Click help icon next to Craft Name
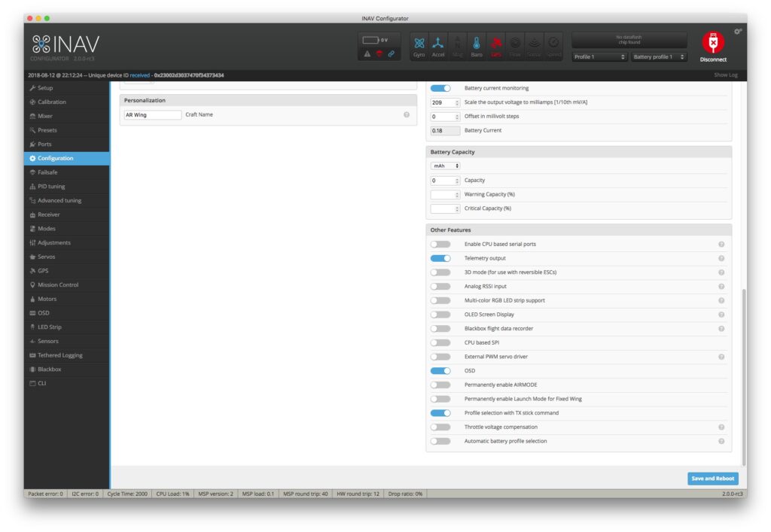Screen dimensions: 771x532 click(407, 115)
